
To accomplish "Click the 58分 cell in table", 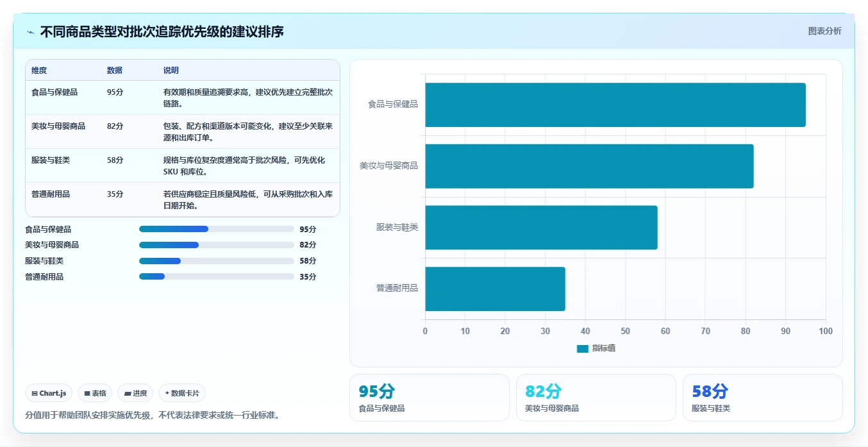I will point(115,160).
